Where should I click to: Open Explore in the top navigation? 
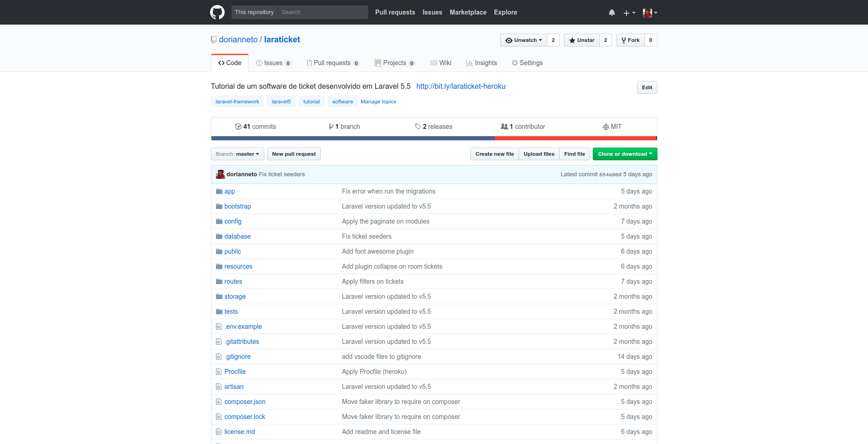505,12
